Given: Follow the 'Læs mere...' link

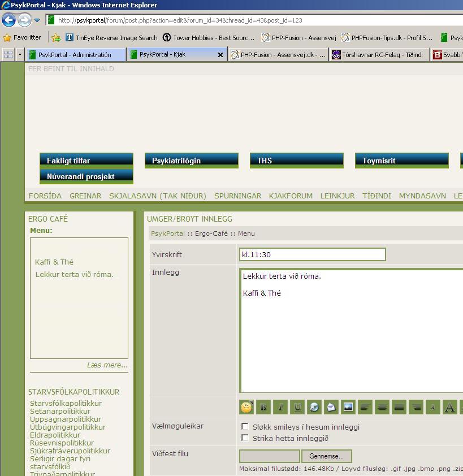Looking at the screenshot, I should (x=107, y=365).
